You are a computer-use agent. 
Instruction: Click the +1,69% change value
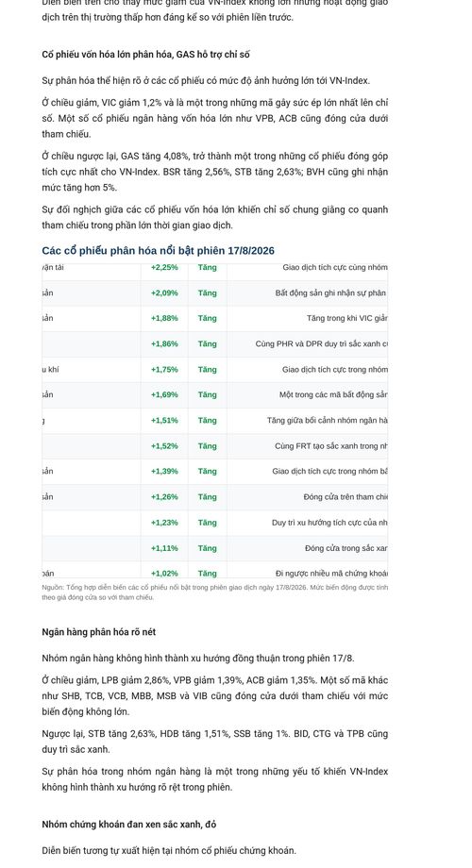point(164,394)
